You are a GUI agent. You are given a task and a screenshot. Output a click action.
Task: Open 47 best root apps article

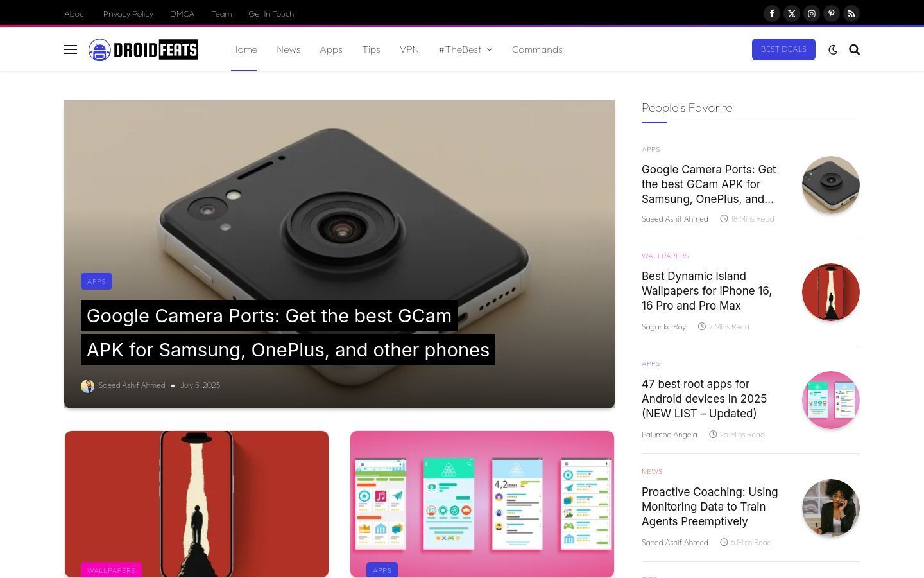click(704, 399)
